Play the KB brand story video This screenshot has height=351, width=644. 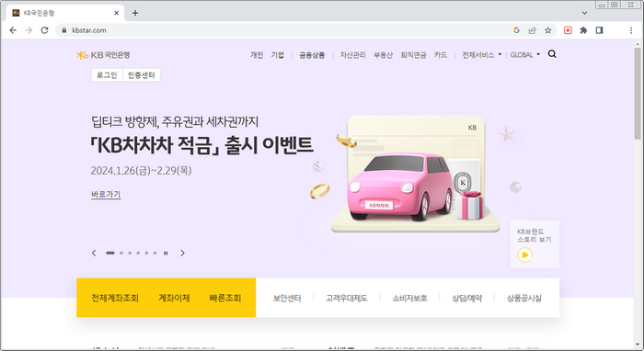click(524, 255)
